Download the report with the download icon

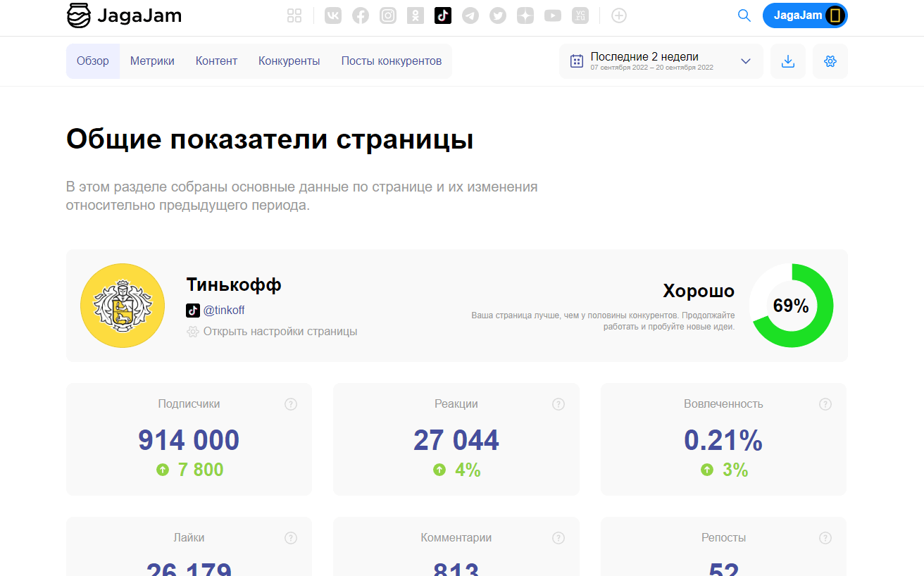click(788, 61)
